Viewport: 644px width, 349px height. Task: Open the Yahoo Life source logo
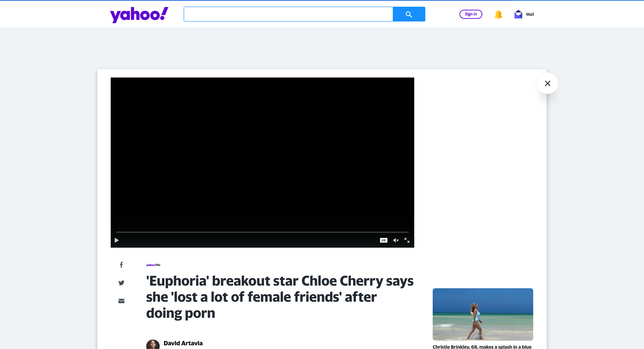click(153, 265)
